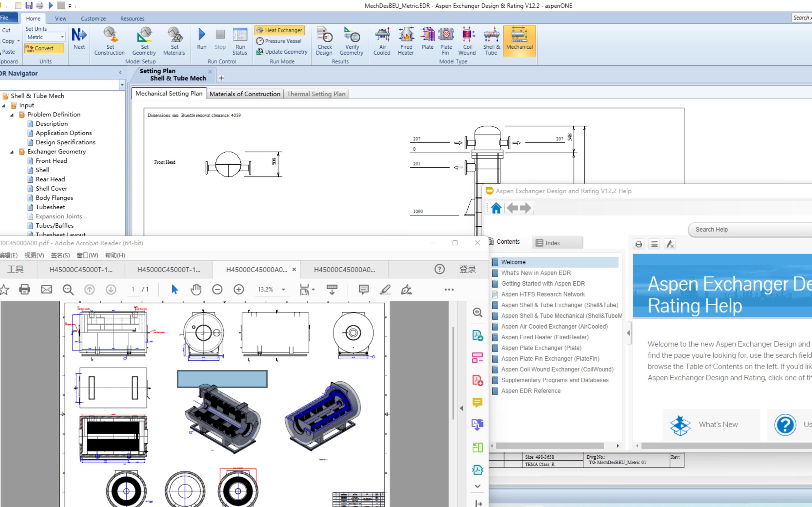This screenshot has width=812, height=507.
Task: Select the hand pan tool in Acrobat
Action: coord(196,289)
